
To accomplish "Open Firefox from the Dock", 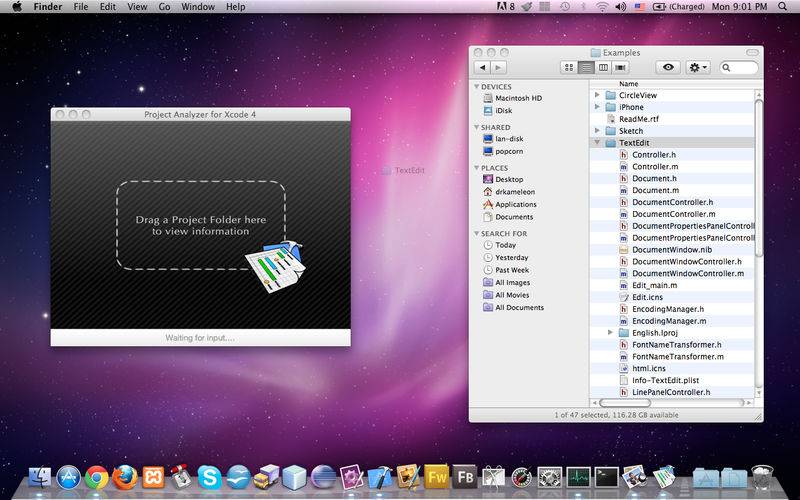I will click(125, 478).
